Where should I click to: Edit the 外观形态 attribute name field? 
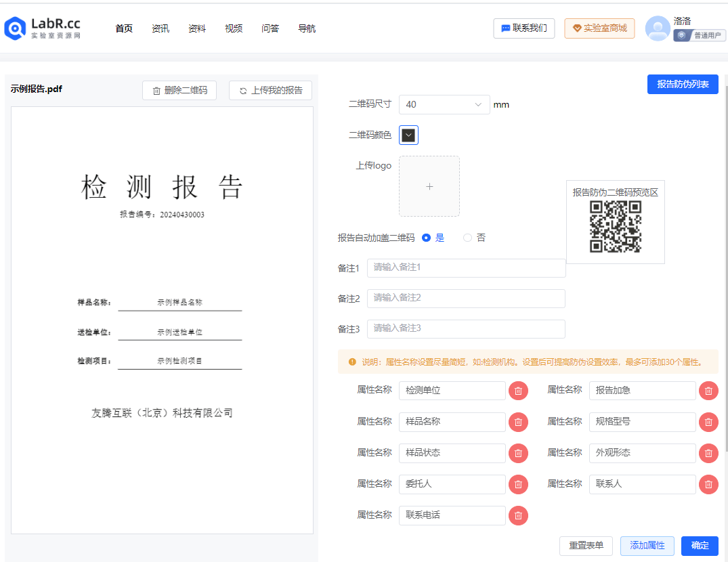coord(643,453)
